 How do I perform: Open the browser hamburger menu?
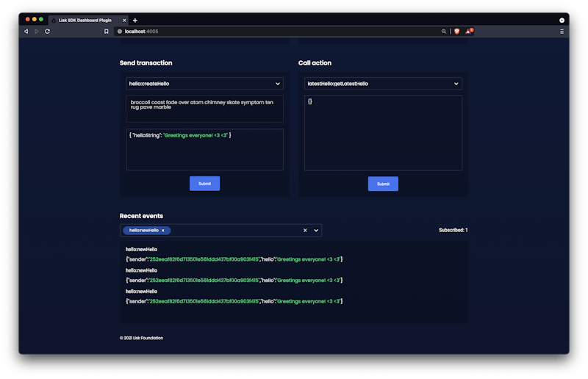[562, 32]
